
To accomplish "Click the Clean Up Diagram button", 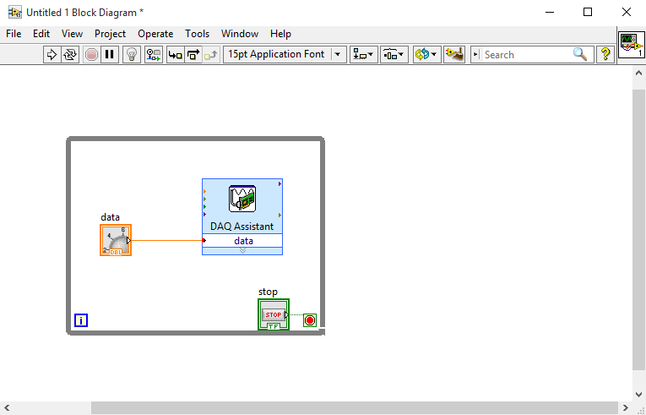I will 454,54.
